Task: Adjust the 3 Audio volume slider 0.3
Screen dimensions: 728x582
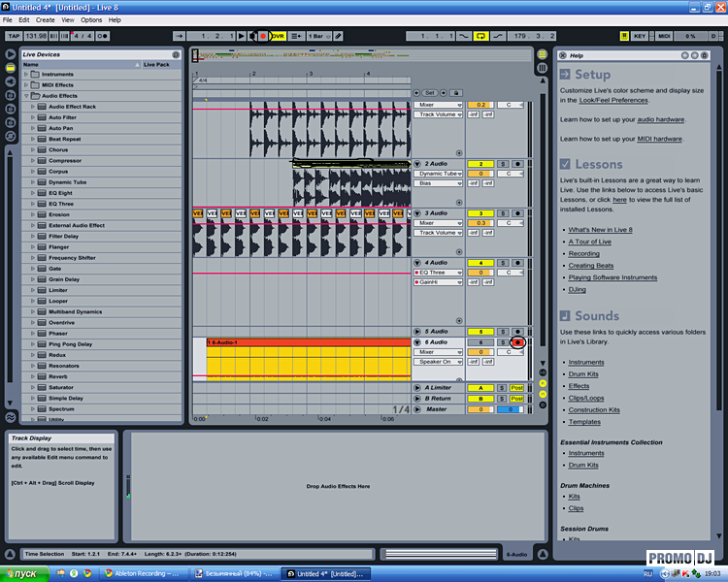Action: (x=480, y=223)
